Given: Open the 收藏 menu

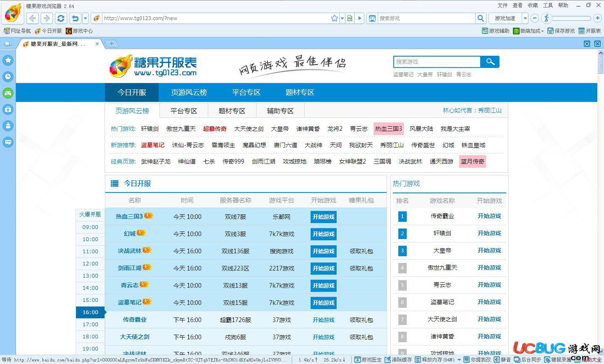Looking at the screenshot, I should pyautogui.click(x=533, y=5).
